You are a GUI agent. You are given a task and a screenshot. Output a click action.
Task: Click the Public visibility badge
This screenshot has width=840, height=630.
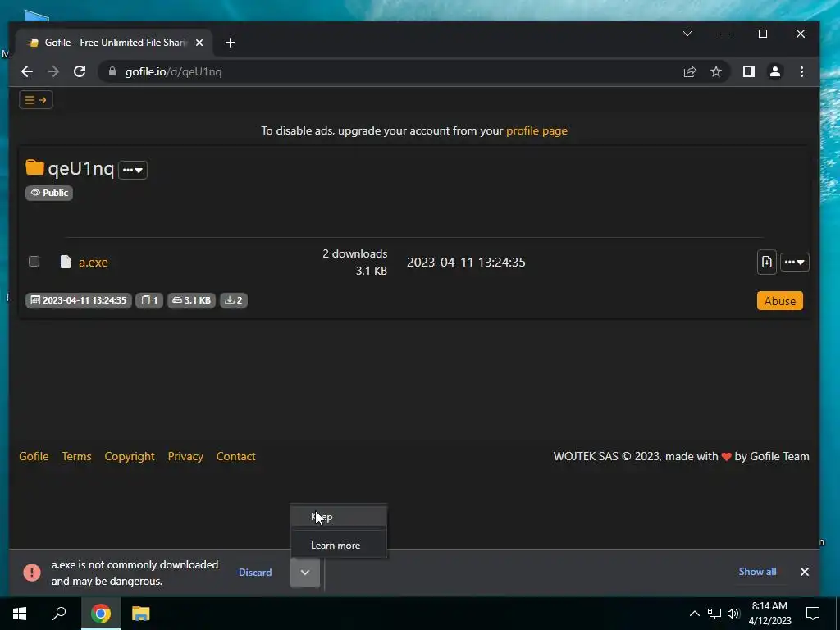49,193
